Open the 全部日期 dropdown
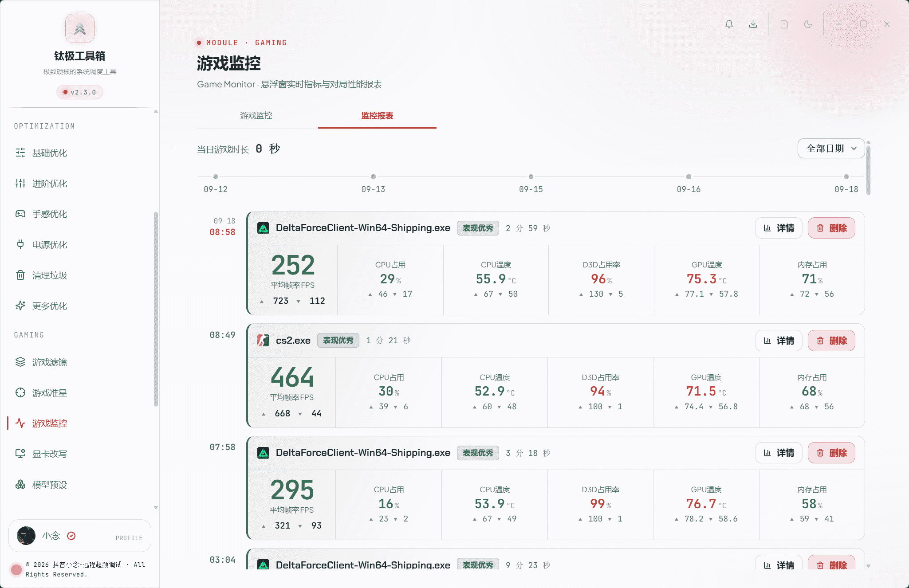Screen dimensions: 909x588 [x=831, y=149]
